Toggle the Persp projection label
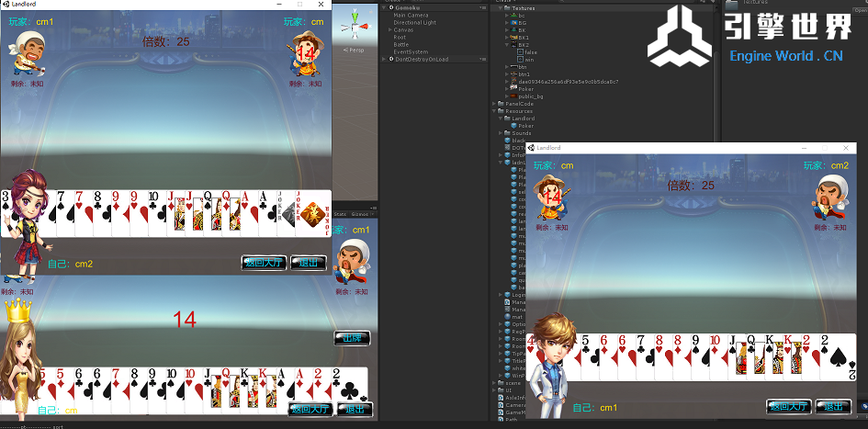This screenshot has width=868, height=429. [x=354, y=51]
